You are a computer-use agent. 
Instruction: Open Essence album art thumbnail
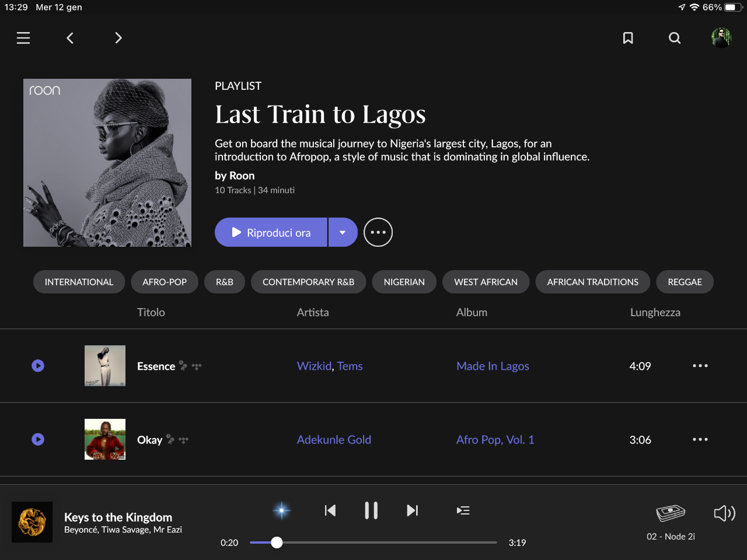[x=105, y=366]
